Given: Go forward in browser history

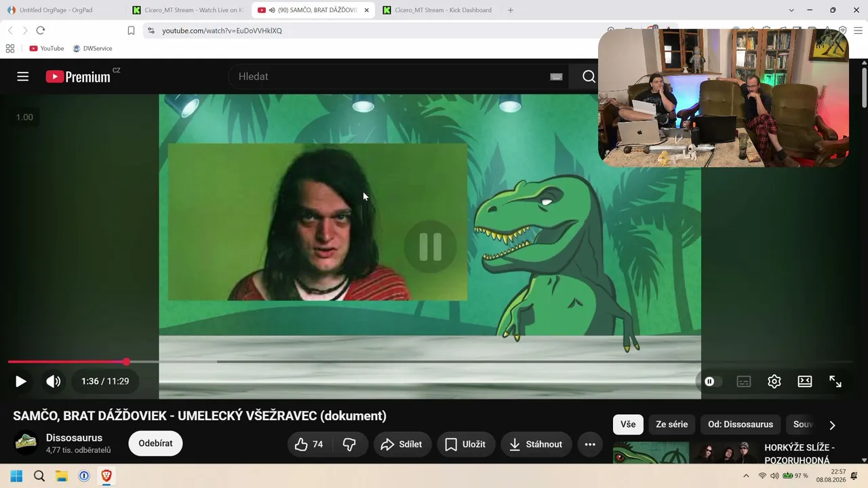Looking at the screenshot, I should pyautogui.click(x=25, y=30).
